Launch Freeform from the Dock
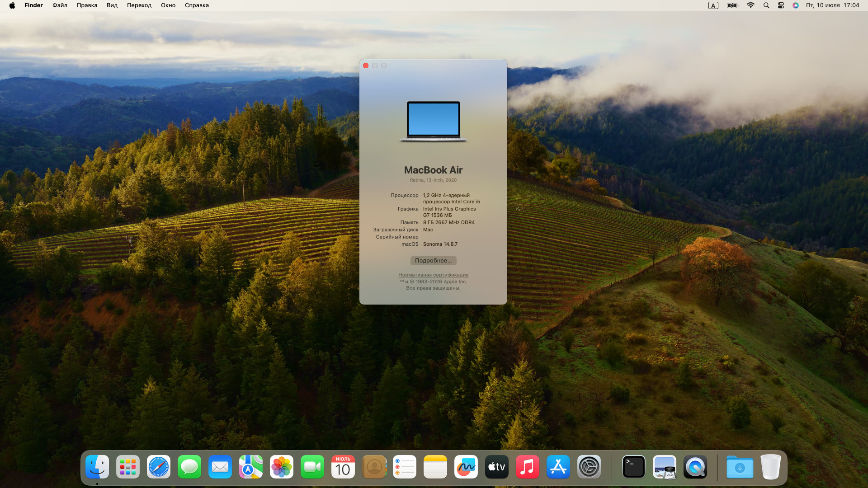Image resolution: width=868 pixels, height=488 pixels. tap(466, 467)
